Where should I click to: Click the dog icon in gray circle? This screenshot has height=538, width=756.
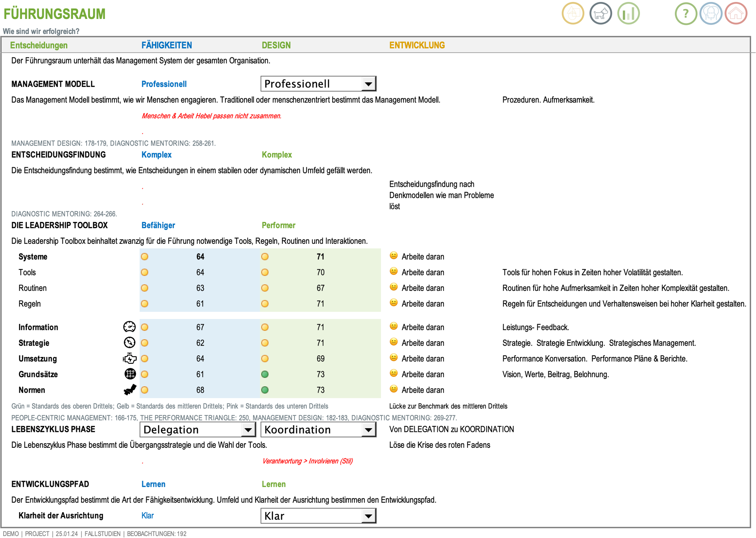coord(600,14)
